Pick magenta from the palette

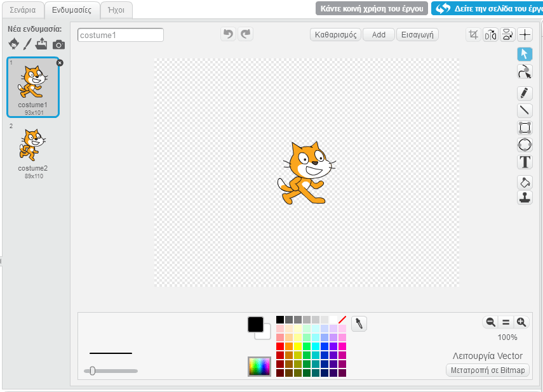tap(342, 346)
